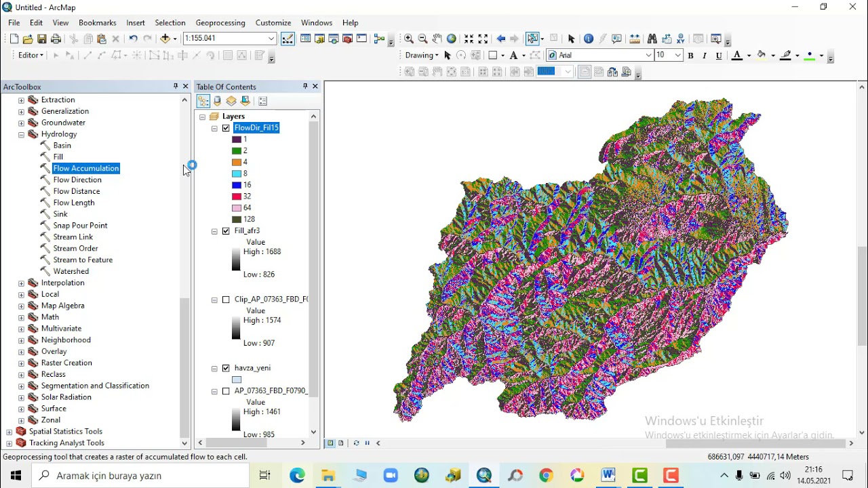The width and height of the screenshot is (868, 488).
Task: Print the map with printer icon
Action: click(56, 39)
